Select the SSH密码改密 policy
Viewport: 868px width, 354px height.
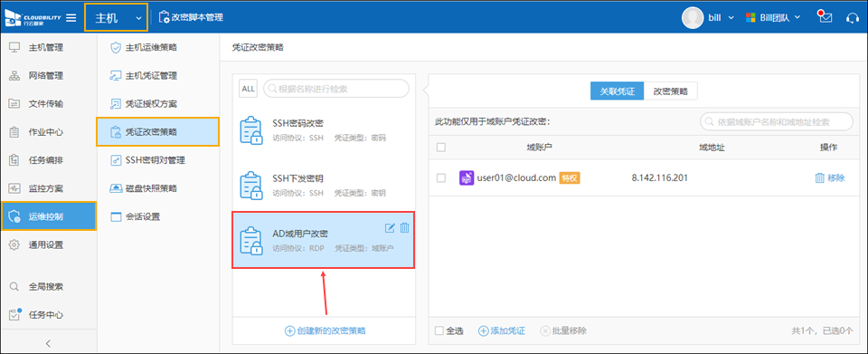[324, 129]
